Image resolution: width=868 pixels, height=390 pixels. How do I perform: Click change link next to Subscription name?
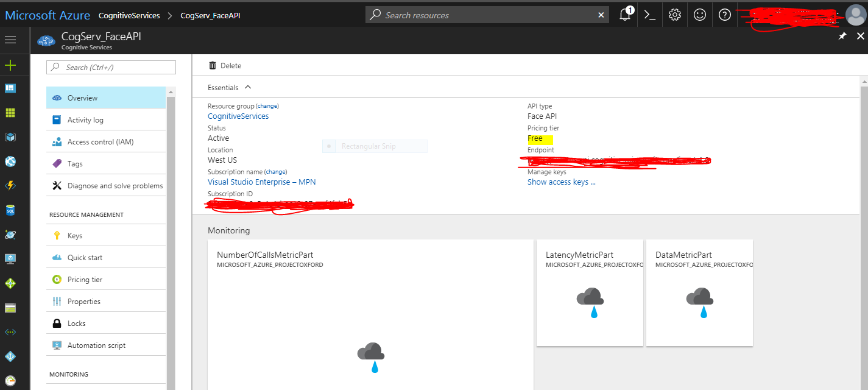click(276, 172)
